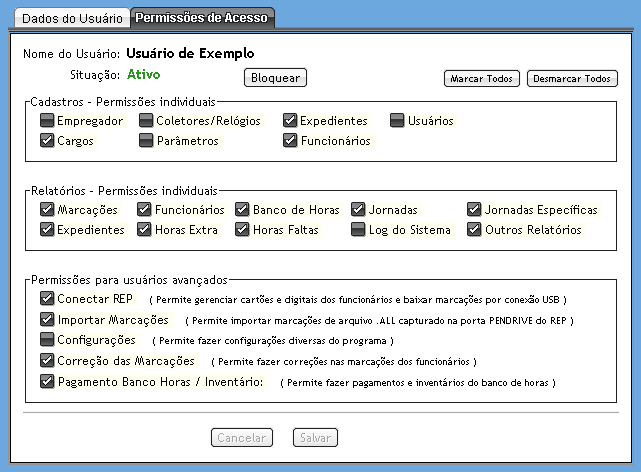The width and height of the screenshot is (641, 472).
Task: Uncheck the Jornadas Específicas checkbox
Action: point(474,210)
